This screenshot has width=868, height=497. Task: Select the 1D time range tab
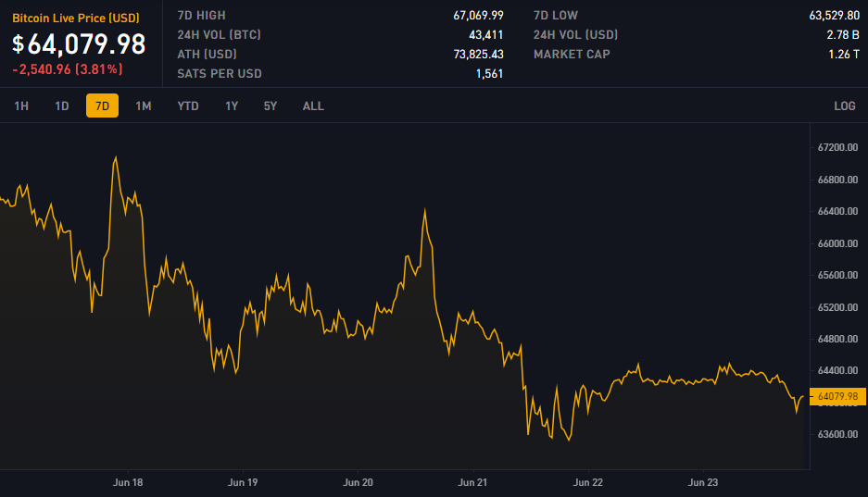coord(62,106)
